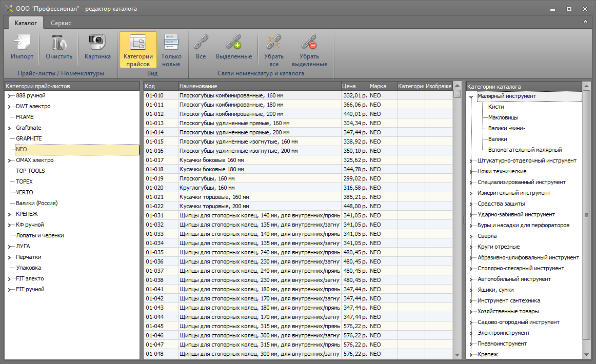Sort by Цена column header
The height and width of the screenshot is (364, 596).
pyautogui.click(x=354, y=86)
